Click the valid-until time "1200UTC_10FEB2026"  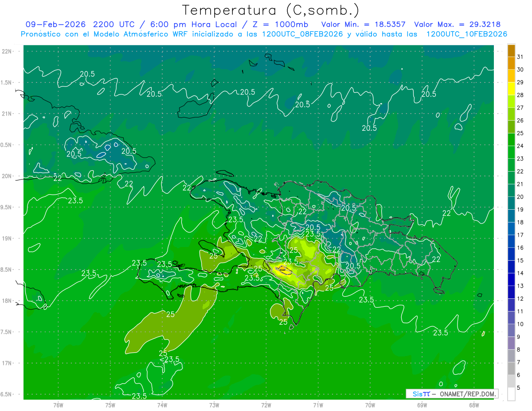(x=466, y=34)
